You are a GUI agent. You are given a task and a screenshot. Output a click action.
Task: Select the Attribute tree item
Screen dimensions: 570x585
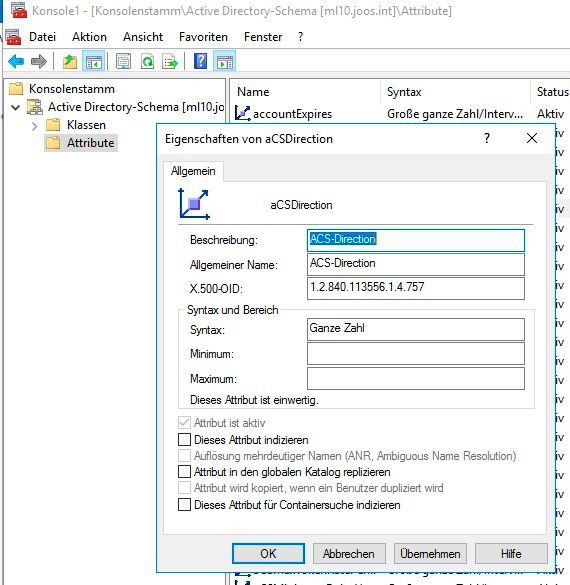point(90,143)
